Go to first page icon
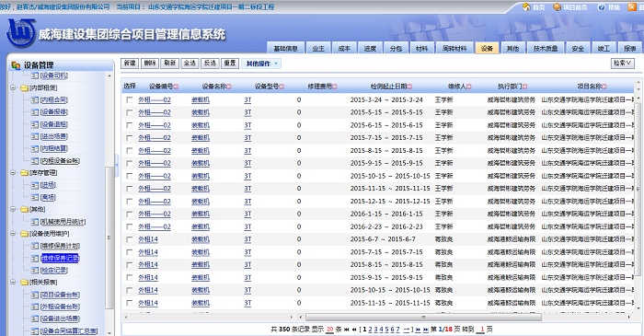This screenshot has width=644, height=336. click(347, 330)
